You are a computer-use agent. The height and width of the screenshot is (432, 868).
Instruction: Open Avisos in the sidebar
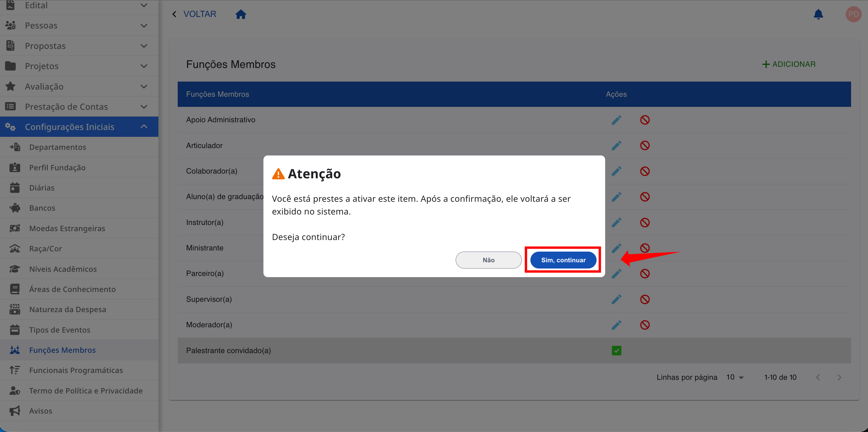pyautogui.click(x=79, y=411)
